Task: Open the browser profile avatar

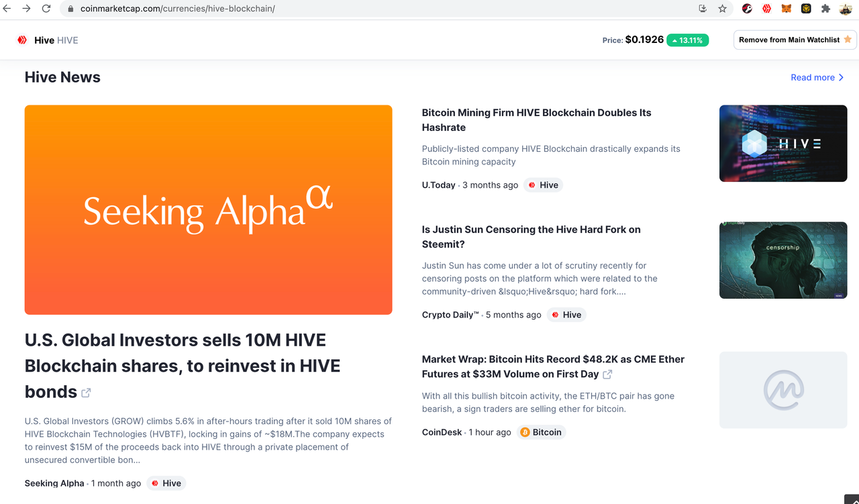Action: (x=846, y=9)
